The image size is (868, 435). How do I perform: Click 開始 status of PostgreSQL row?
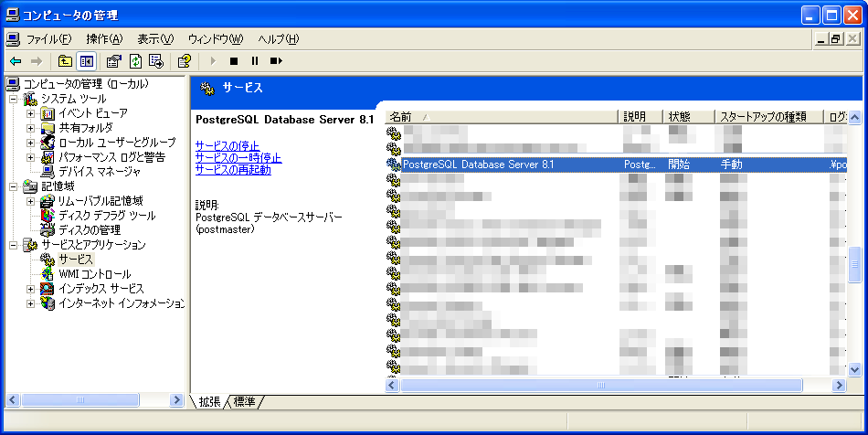(x=679, y=164)
